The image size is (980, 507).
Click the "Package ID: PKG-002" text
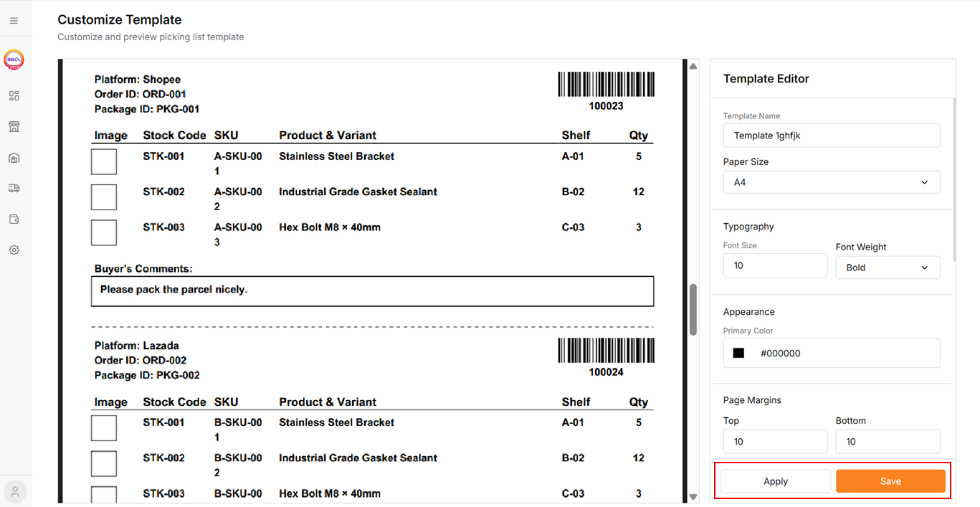click(x=147, y=375)
